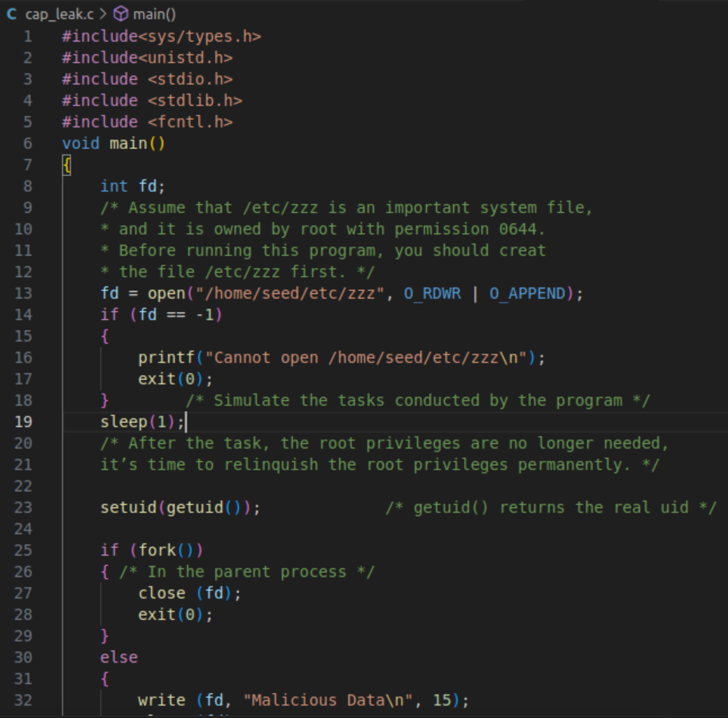Click the O_RDWR flag constant
Image resolution: width=728 pixels, height=718 pixels.
[432, 293]
